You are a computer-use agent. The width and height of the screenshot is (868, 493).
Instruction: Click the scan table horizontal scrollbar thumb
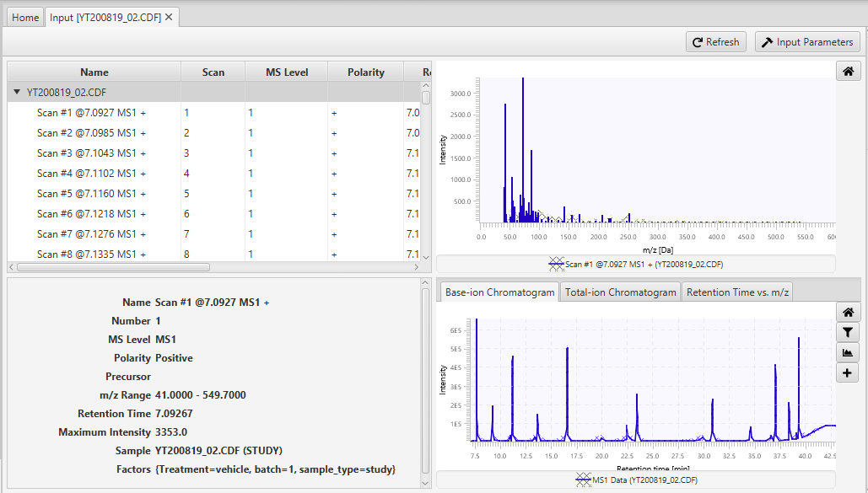click(114, 267)
